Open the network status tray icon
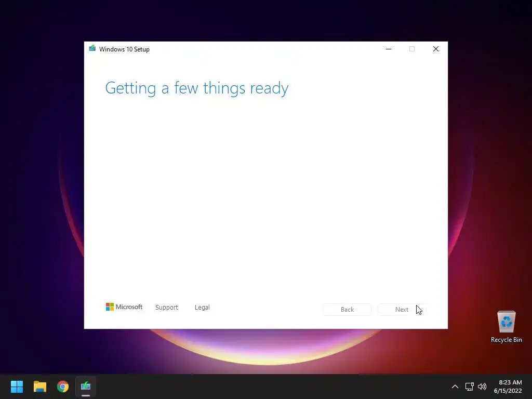Viewport: 532px width, 399px height. [469, 387]
